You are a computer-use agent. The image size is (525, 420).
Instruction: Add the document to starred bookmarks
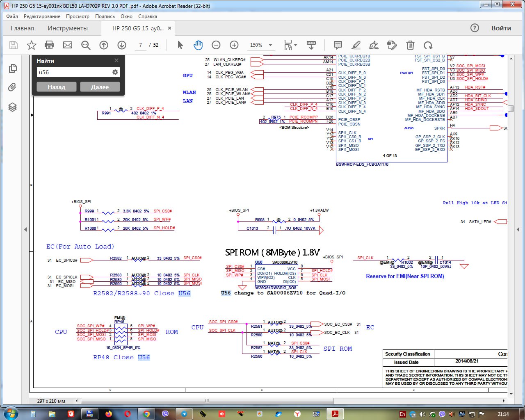click(x=32, y=45)
